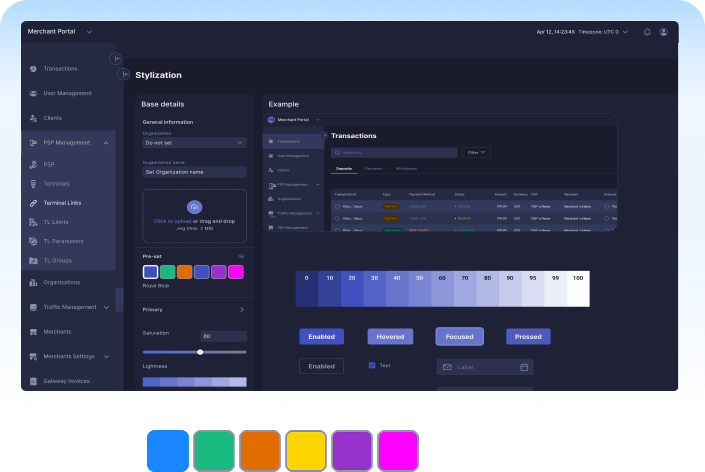
Task: Collapse the PSP Management section
Action: pos(106,143)
